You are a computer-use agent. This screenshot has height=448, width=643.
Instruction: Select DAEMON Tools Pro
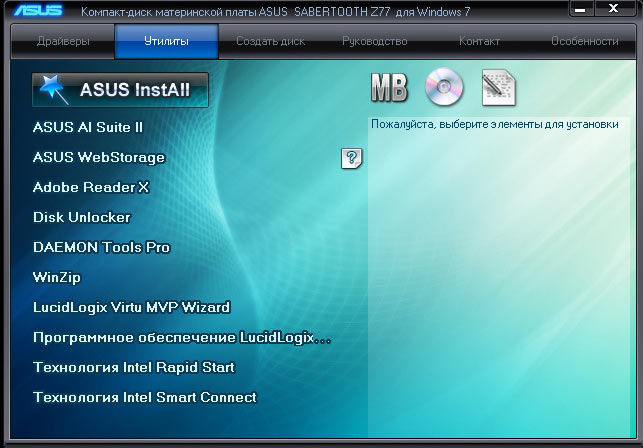click(x=101, y=247)
